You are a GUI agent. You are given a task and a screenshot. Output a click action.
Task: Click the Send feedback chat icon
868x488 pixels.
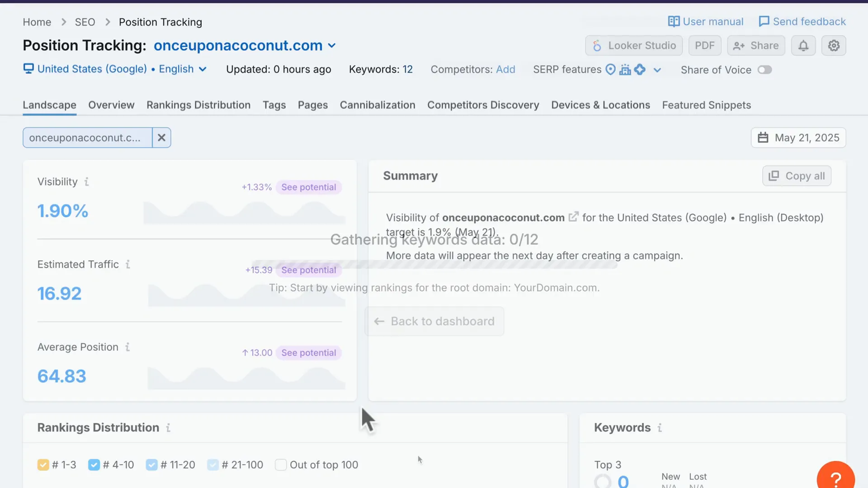764,22
